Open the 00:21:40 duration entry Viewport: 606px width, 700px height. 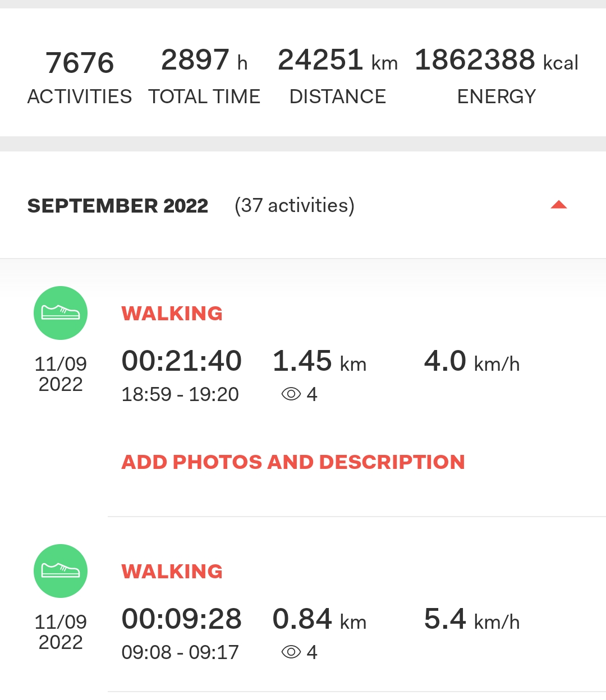[x=182, y=361]
